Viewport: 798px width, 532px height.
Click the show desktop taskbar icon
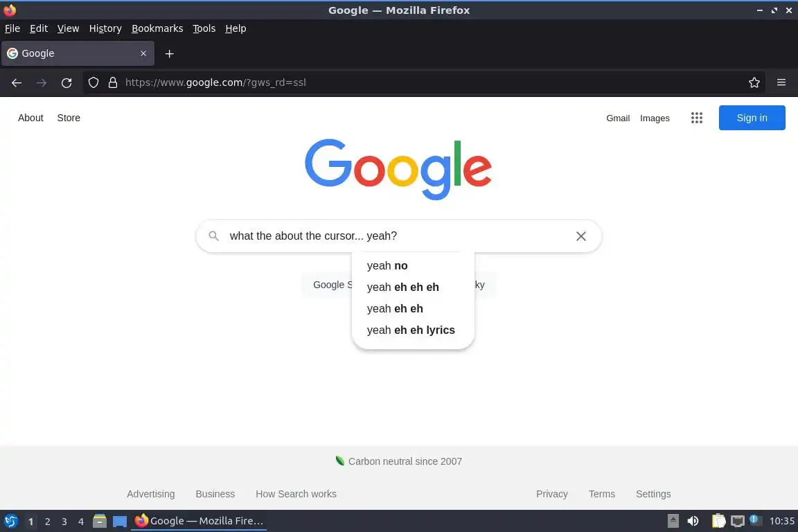click(120, 521)
